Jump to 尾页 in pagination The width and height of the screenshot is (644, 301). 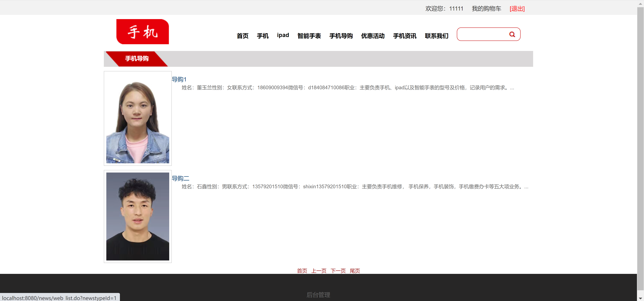(355, 271)
